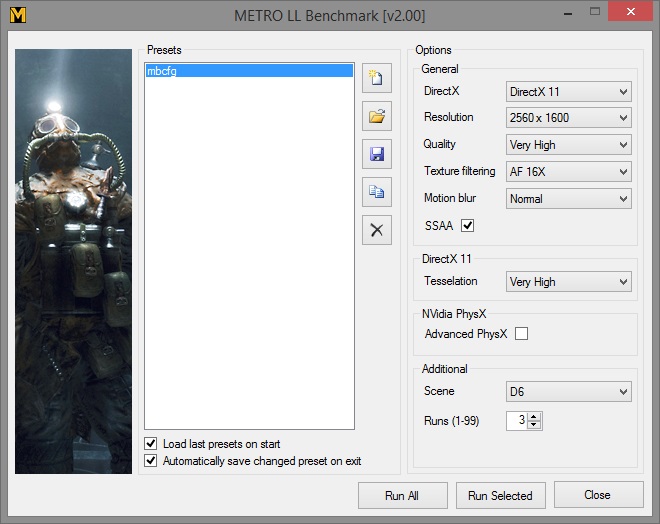Duplicate the preset with the copy icon

[377, 192]
